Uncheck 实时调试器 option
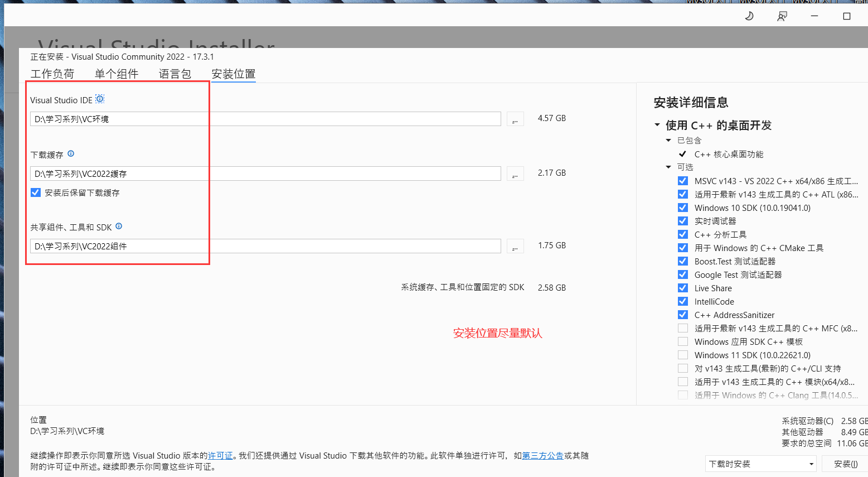This screenshot has height=477, width=868. 683,221
